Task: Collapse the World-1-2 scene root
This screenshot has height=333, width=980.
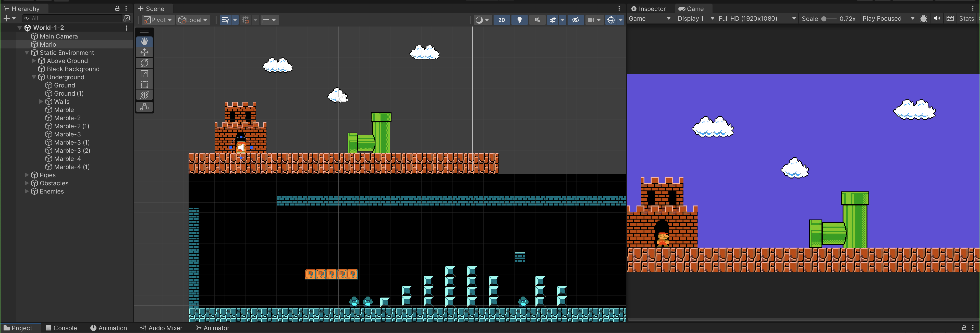Action: [19, 28]
